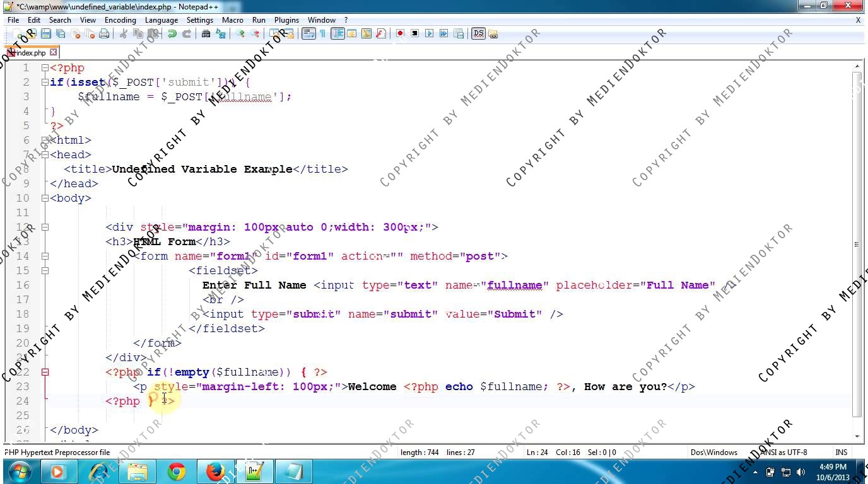
Task: Click the Paste toolbar icon
Action: 152,33
